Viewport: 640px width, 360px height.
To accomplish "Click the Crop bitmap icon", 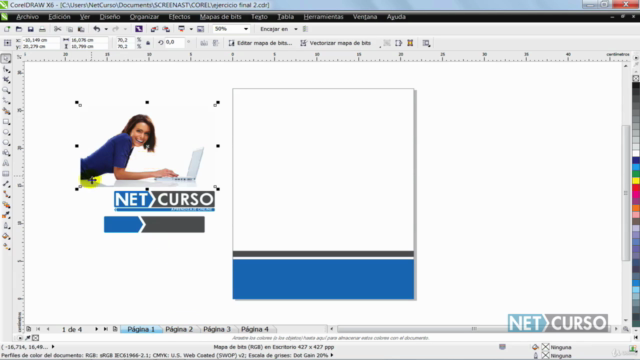I will (387, 43).
